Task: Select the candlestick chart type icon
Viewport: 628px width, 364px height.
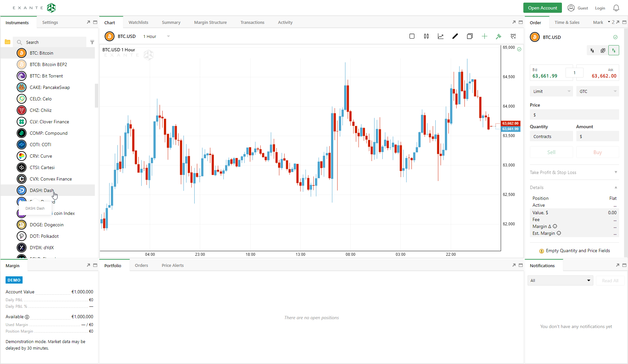Action: [427, 36]
